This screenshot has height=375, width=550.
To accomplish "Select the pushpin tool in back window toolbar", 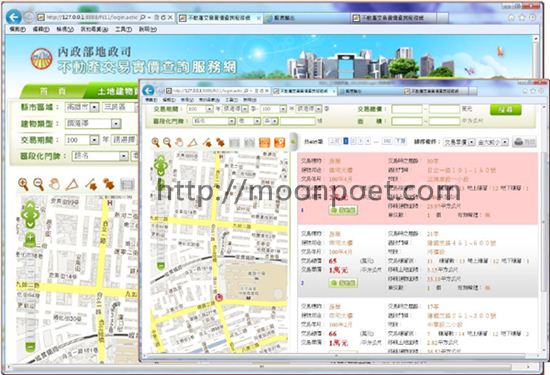I will (108, 184).
